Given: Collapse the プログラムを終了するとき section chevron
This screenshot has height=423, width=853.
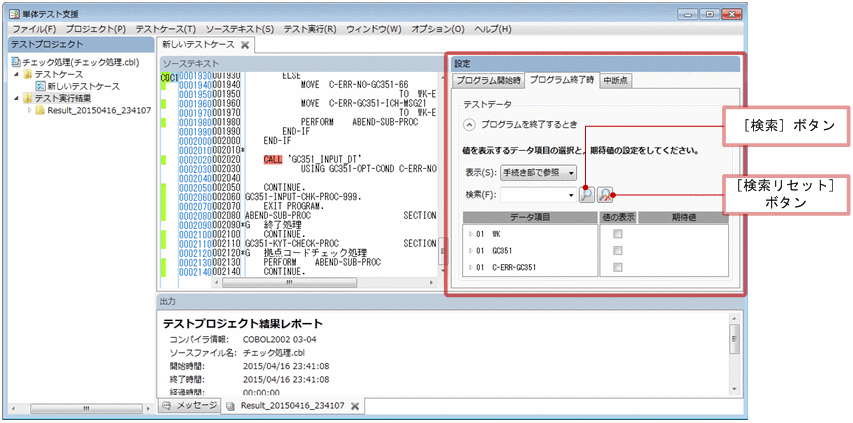Looking at the screenshot, I should pos(469,124).
